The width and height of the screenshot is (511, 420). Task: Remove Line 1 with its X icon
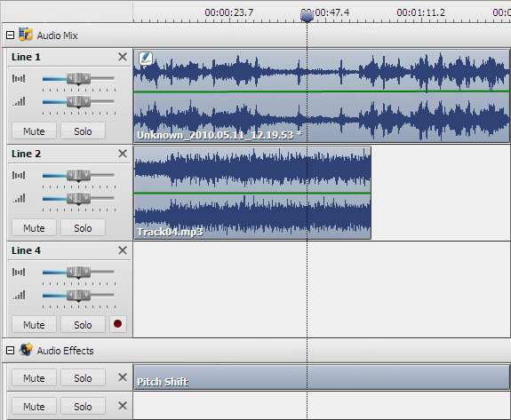coord(123,57)
